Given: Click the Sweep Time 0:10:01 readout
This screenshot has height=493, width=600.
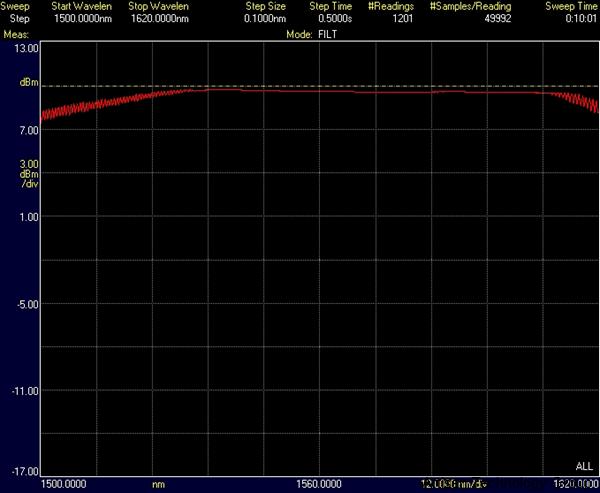Looking at the screenshot, I should [x=580, y=19].
